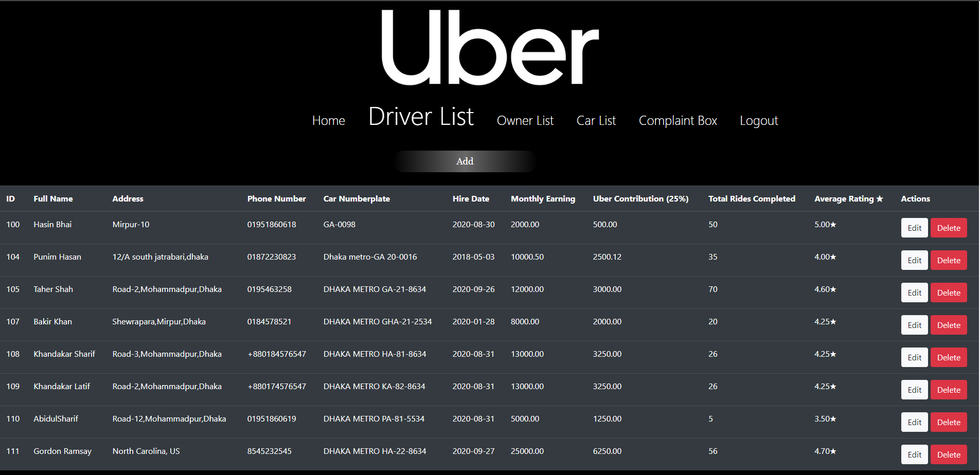Delete driver Khandakar Sharif
The width and height of the screenshot is (980, 475).
[x=949, y=357]
